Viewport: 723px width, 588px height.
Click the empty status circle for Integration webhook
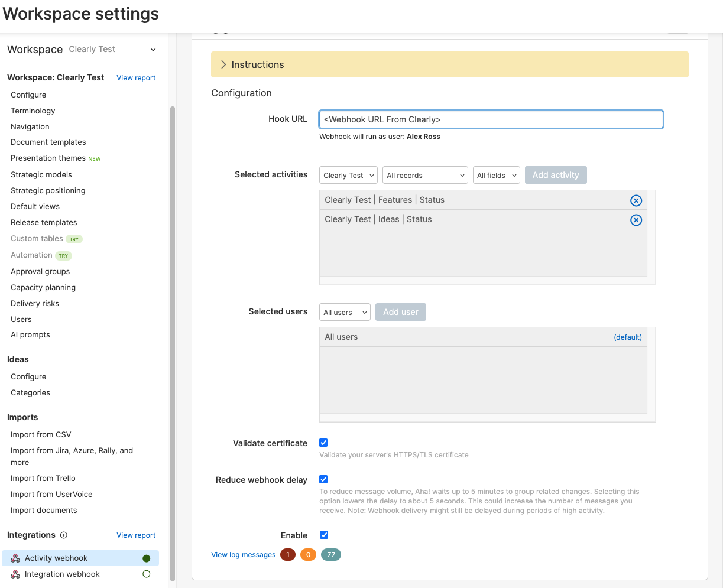(147, 574)
